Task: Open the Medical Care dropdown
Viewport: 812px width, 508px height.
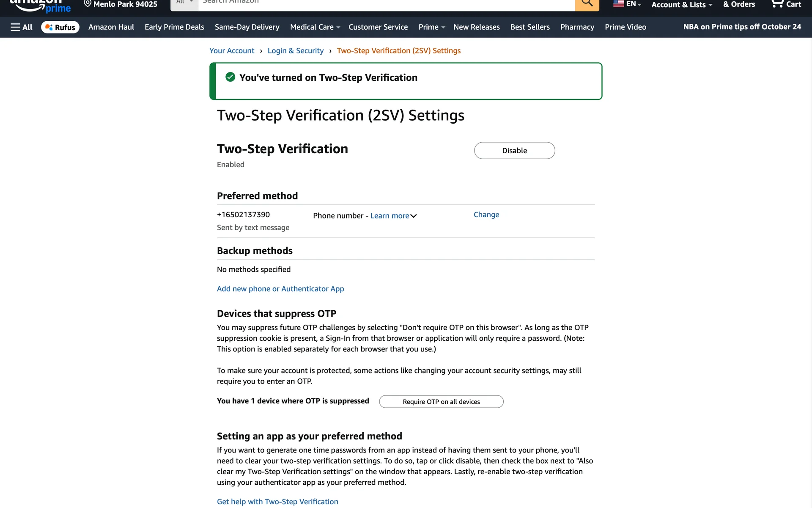Action: pos(315,27)
